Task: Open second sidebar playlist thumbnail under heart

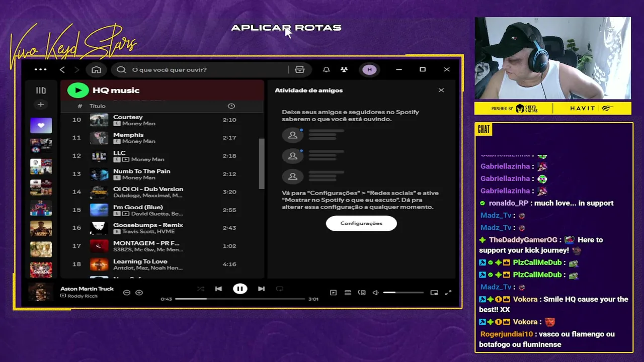Action: click(41, 146)
